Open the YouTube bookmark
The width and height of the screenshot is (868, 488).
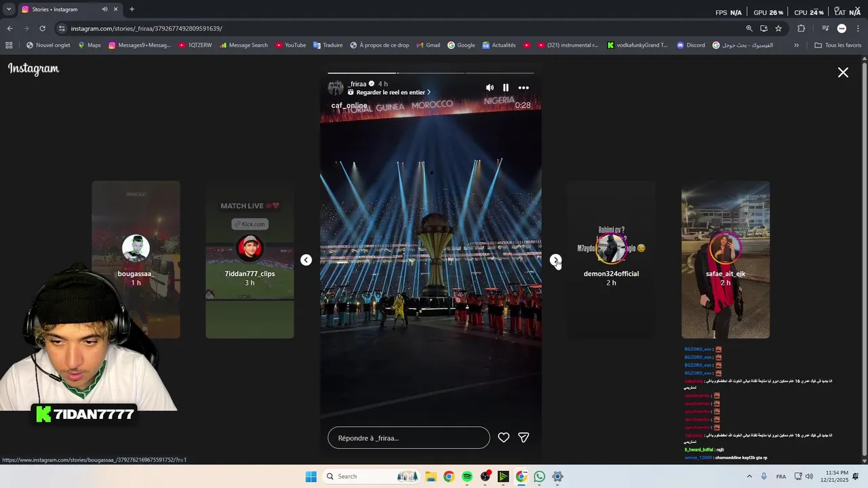291,45
